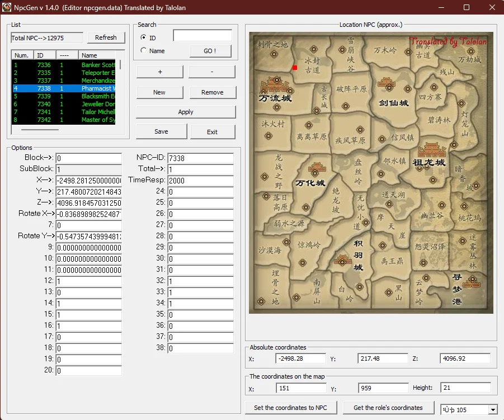Click the NPC list horizontal scrollbar

pos(40,130)
